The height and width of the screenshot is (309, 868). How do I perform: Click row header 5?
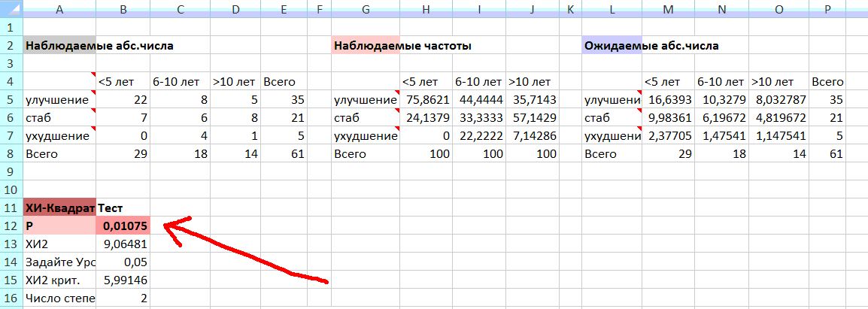pos(11,99)
